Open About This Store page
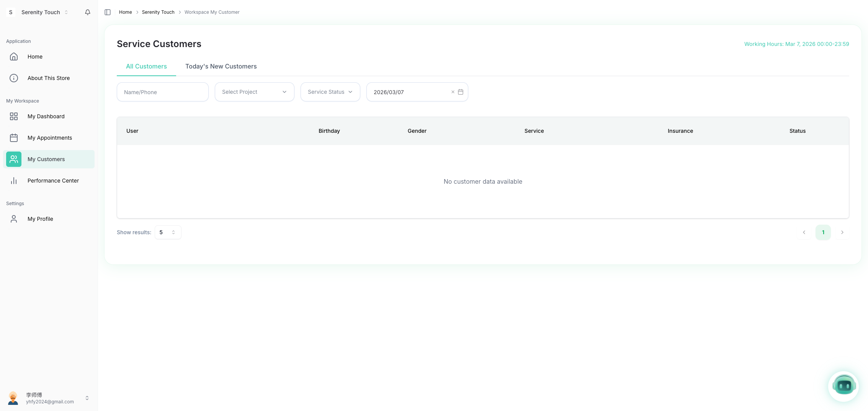This screenshot has width=868, height=411. (48, 78)
